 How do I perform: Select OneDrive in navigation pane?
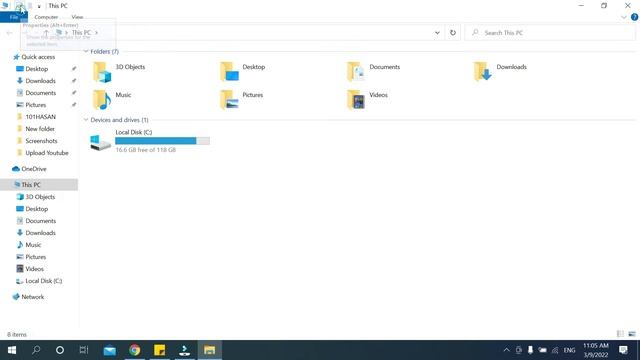(x=33, y=169)
